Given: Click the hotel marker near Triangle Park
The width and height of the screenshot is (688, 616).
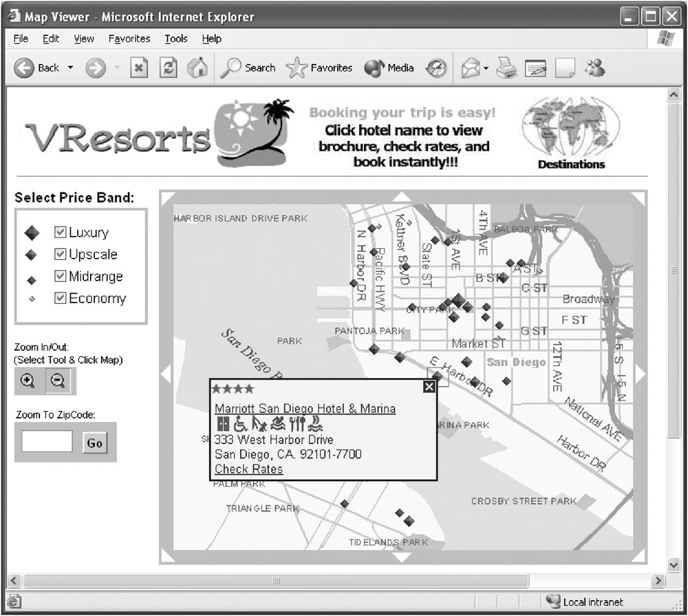Looking at the screenshot, I should (345, 504).
